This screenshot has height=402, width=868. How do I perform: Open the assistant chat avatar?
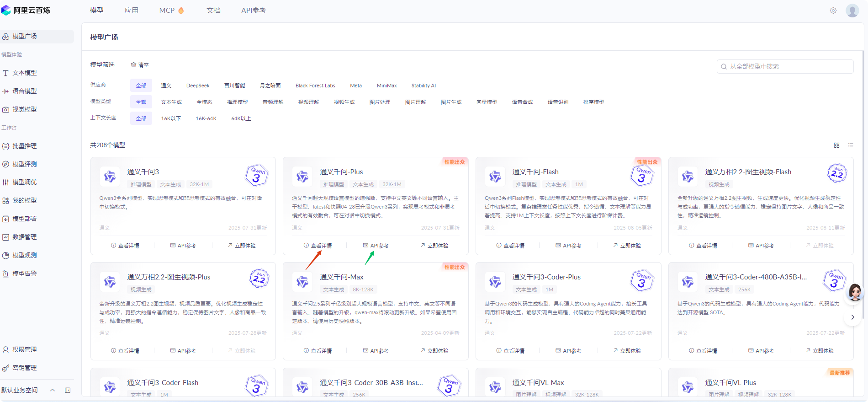coord(855,292)
